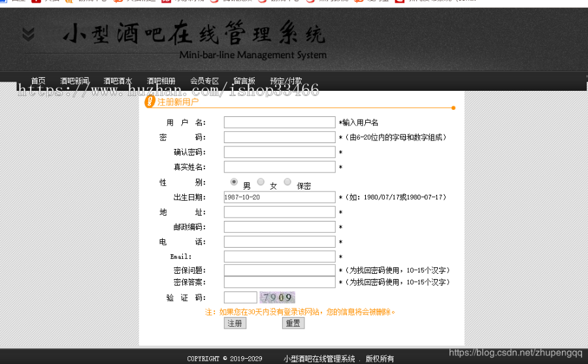Select the 男 gender radio button
The image size is (588, 364).
coord(234,182)
